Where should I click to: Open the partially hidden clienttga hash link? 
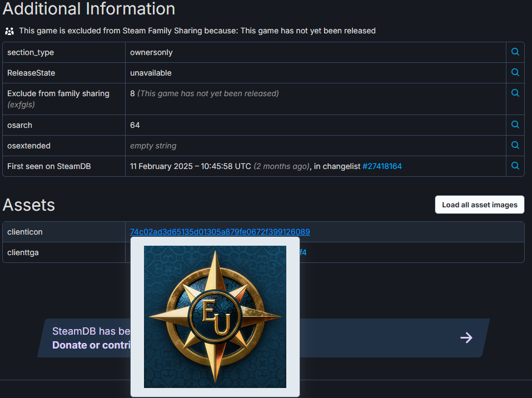[303, 252]
